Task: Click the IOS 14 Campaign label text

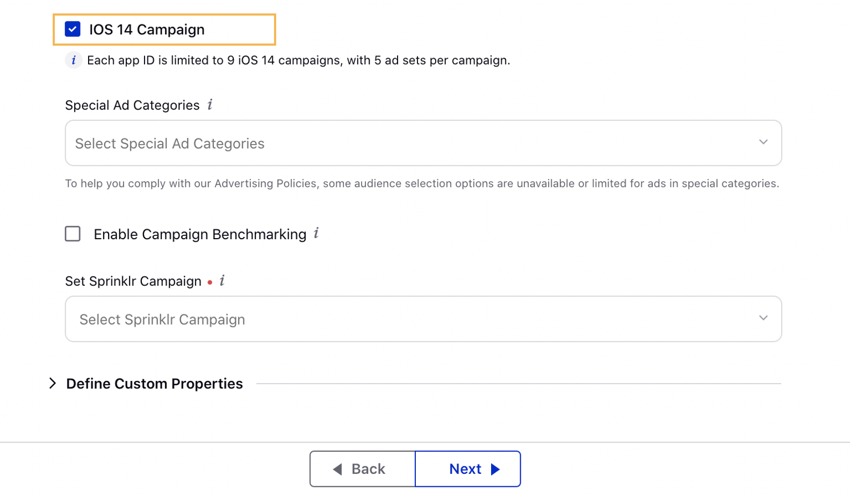Action: pyautogui.click(x=147, y=30)
